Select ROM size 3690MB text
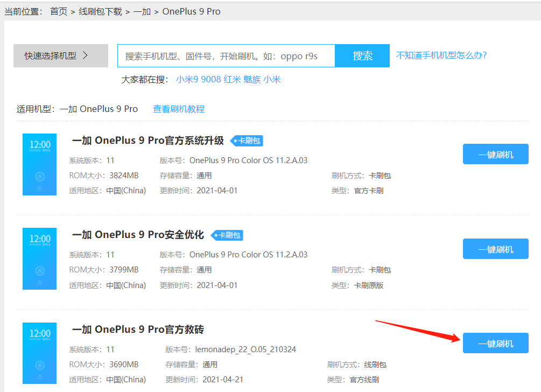 (x=124, y=365)
